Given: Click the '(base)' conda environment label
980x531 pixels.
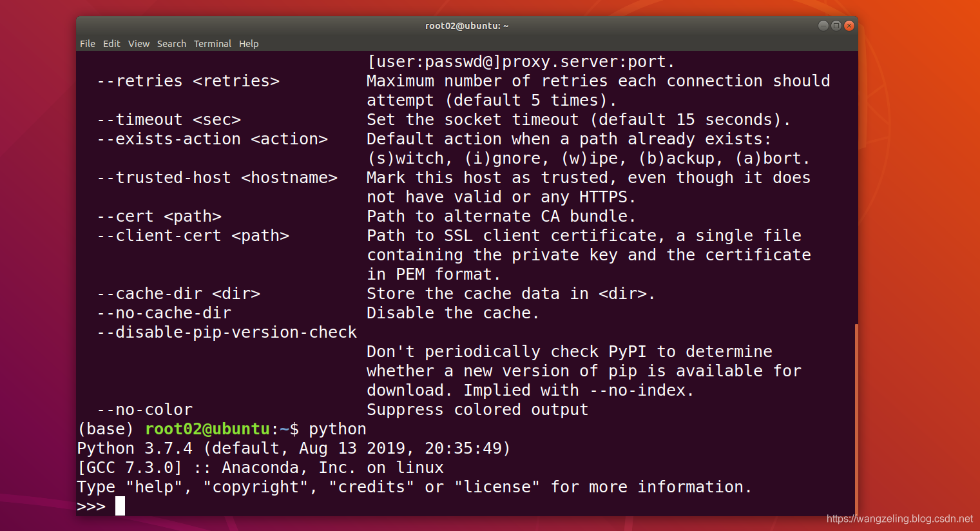Looking at the screenshot, I should coord(106,429).
